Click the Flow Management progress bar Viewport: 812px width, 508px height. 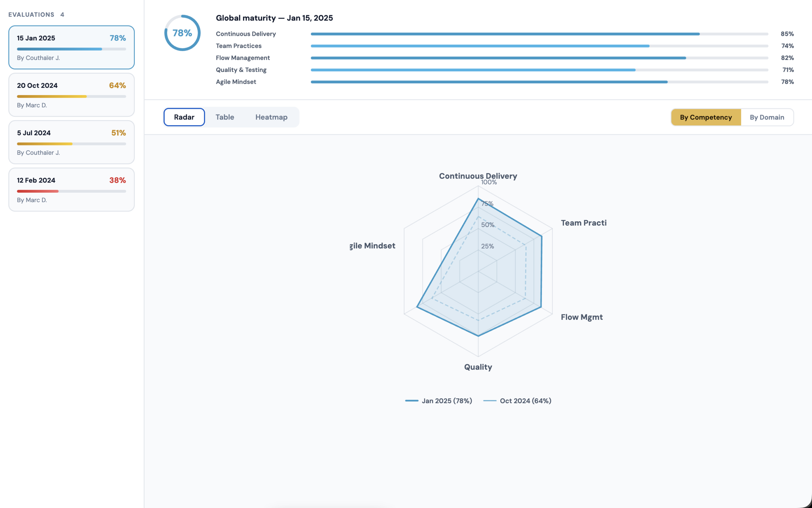(539, 58)
